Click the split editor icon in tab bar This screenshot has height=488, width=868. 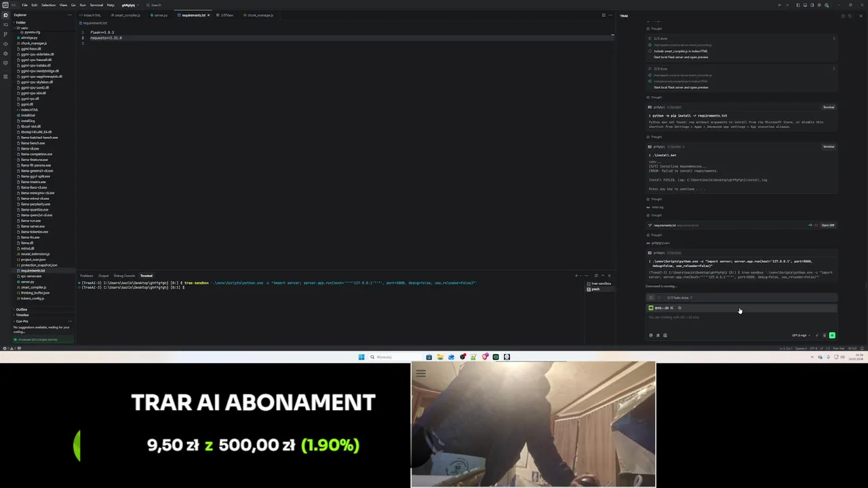(604, 15)
